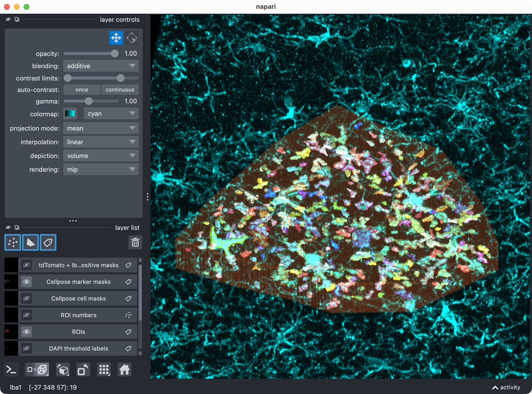
Task: Expand the activity panel
Action: tap(506, 387)
